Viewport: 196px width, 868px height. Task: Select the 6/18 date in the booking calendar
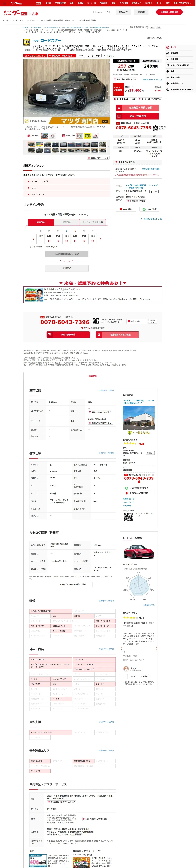[x=49, y=239]
